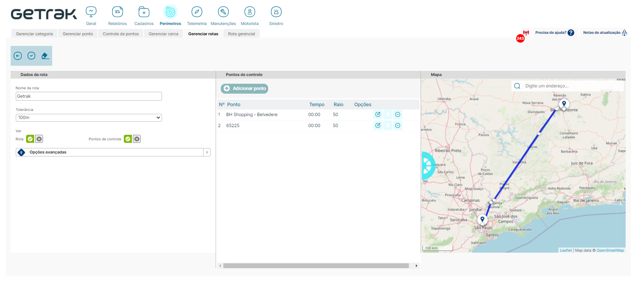Edit the 65225 control point
The width and height of the screenshot is (644, 285).
point(378,126)
